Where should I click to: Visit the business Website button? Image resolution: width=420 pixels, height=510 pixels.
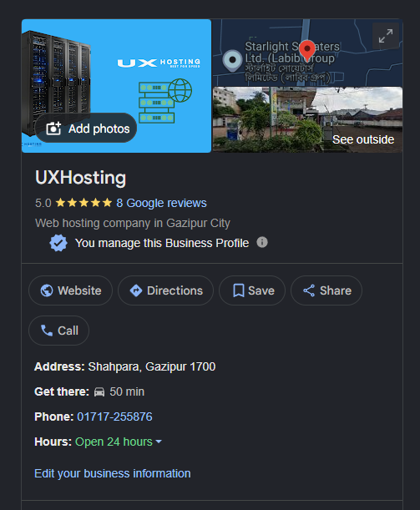click(x=71, y=290)
